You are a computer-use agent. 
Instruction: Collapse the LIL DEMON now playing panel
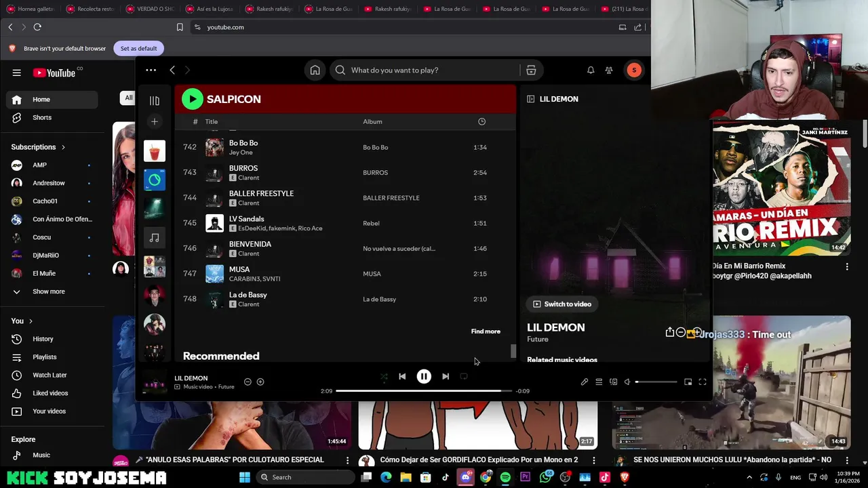(531, 99)
